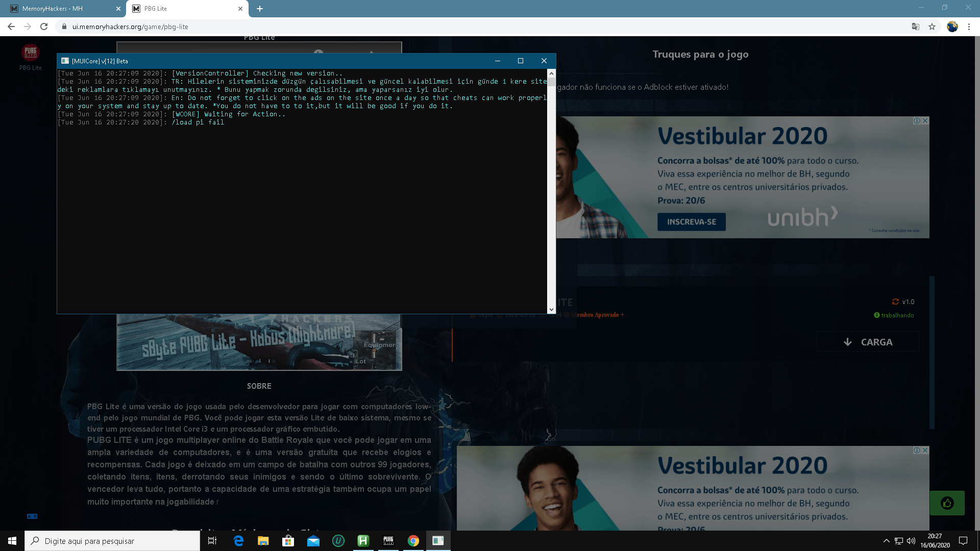Open the Windows notification center
Viewport: 980px width, 551px height.
pos(963,541)
